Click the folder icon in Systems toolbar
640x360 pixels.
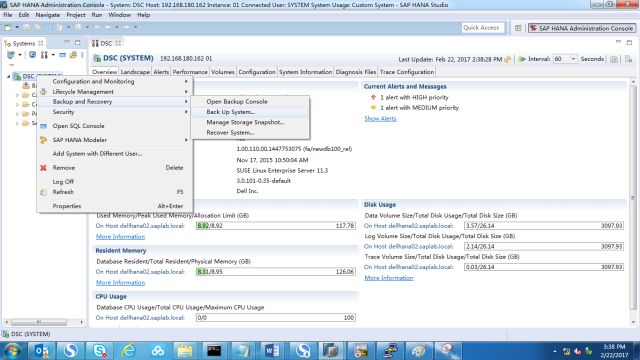[x=73, y=55]
